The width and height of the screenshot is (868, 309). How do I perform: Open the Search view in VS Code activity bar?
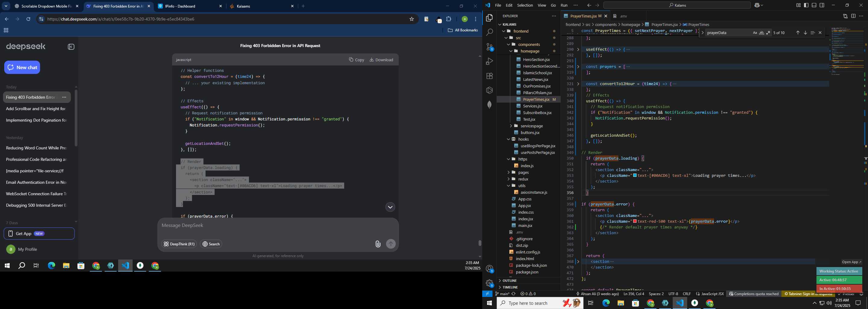click(489, 32)
